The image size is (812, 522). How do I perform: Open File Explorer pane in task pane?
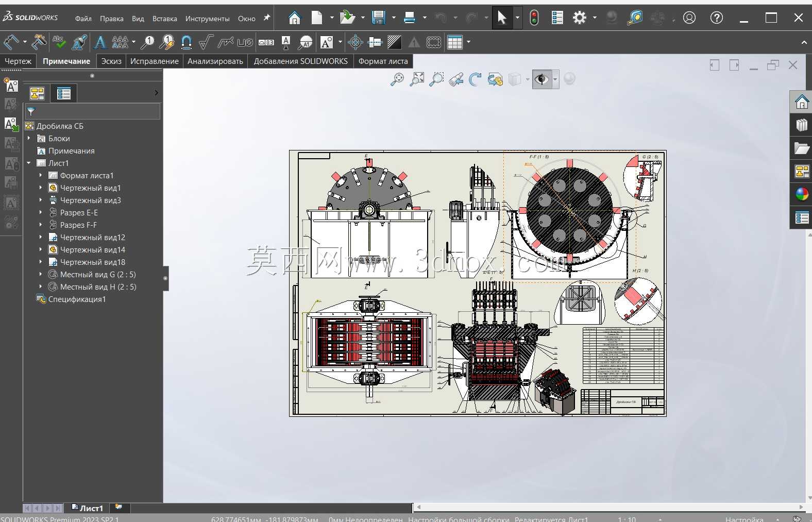tap(802, 148)
